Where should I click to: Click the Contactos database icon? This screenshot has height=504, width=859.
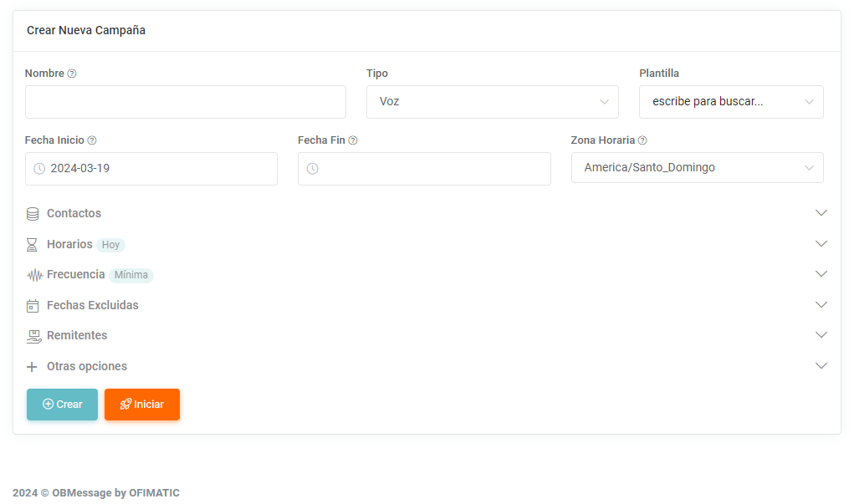[33, 214]
